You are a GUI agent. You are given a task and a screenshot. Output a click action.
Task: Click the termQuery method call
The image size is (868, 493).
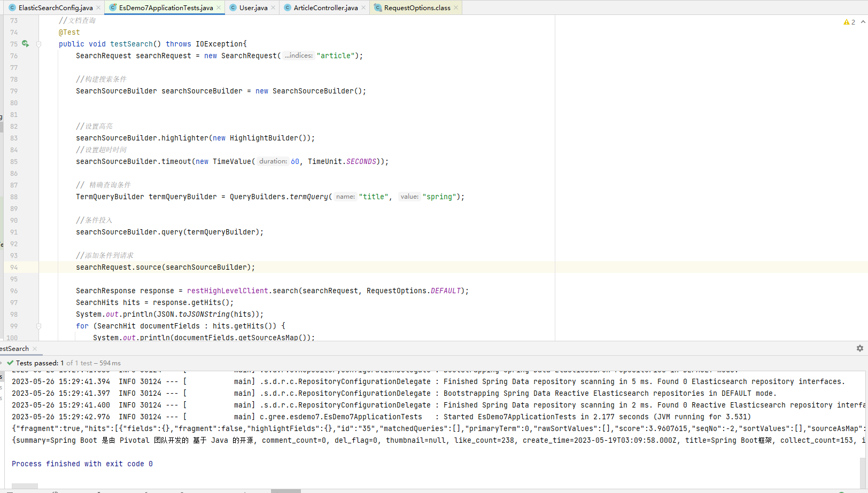(x=309, y=197)
